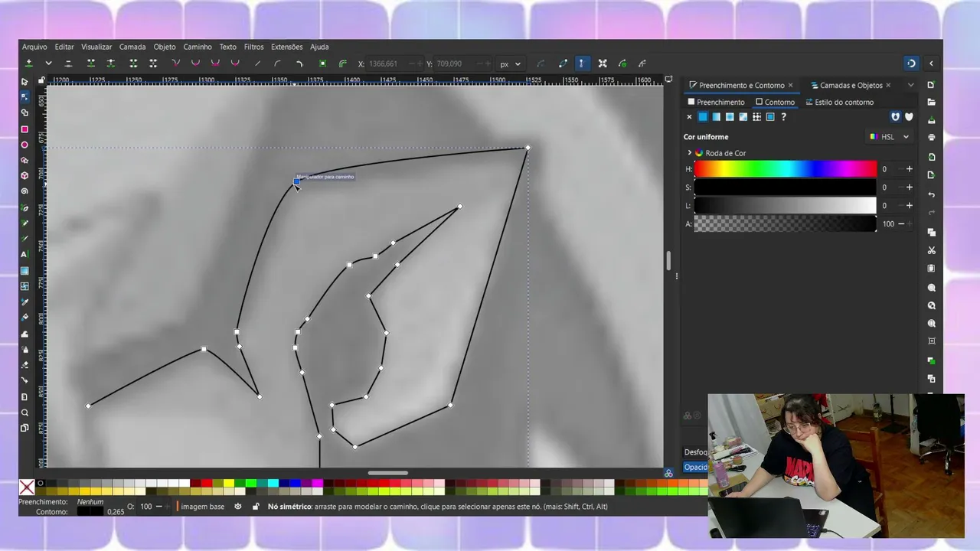Collapse the commands bar arrow

coord(931,64)
